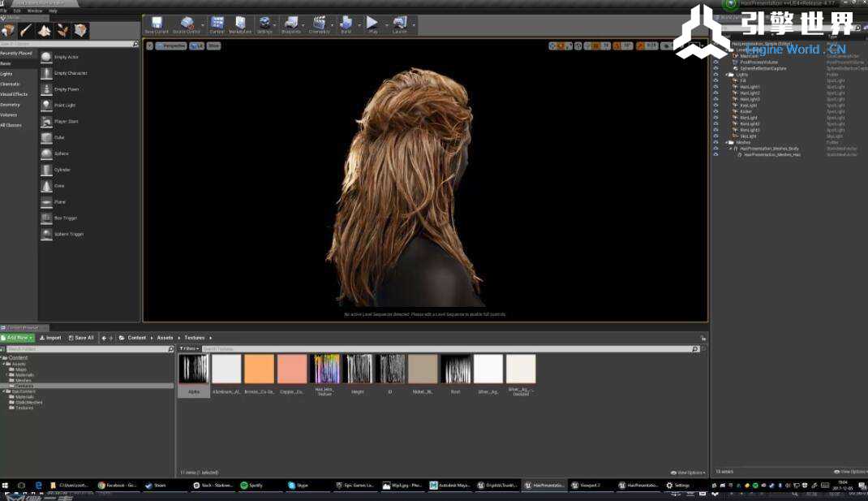The width and height of the screenshot is (868, 501).
Task: Open the Marketplace from the toolbar
Action: coord(240,24)
